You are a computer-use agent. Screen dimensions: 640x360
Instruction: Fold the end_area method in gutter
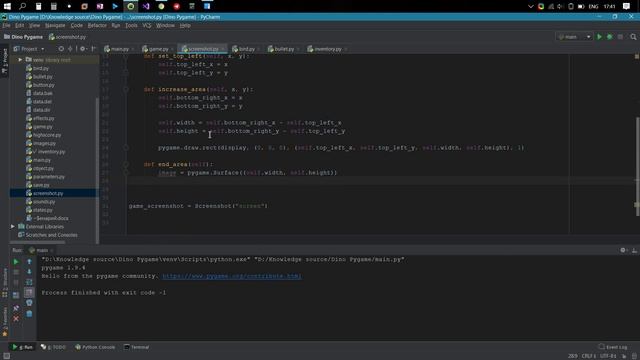(x=126, y=164)
